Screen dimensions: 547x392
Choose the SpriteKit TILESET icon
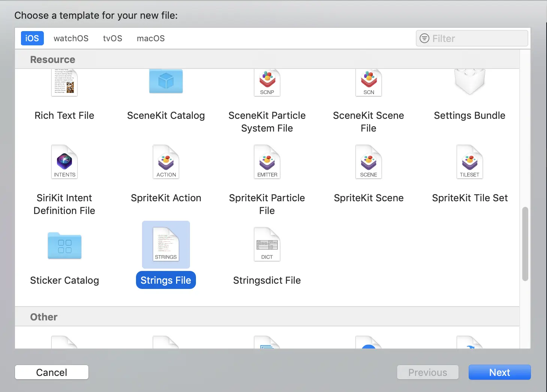point(470,162)
